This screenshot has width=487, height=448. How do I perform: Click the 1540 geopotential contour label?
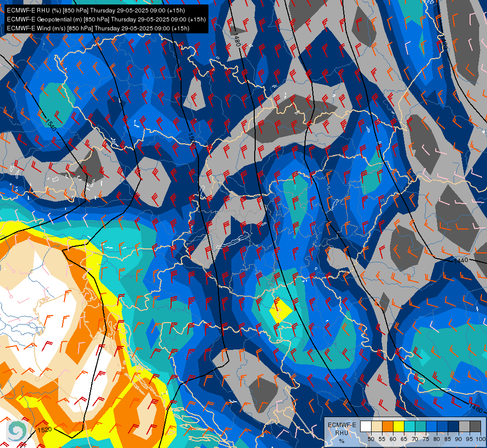[x=51, y=124]
